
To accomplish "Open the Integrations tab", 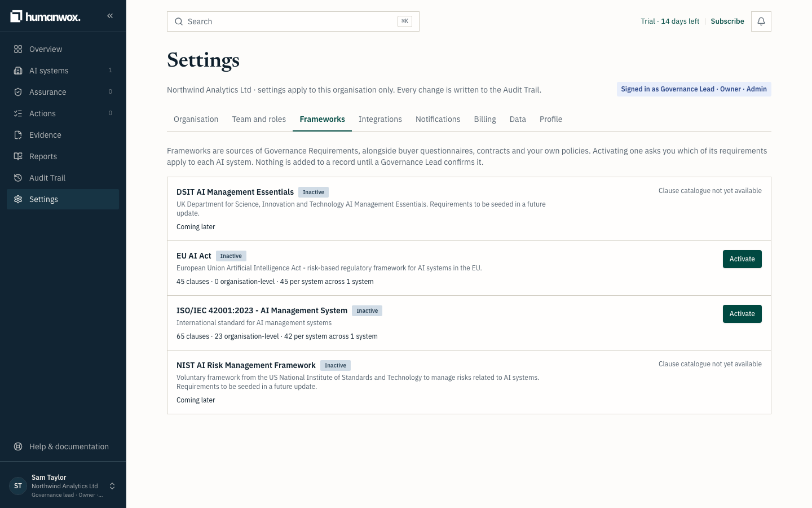I will [x=380, y=119].
